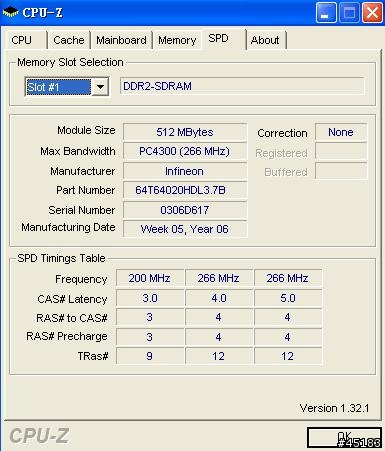Click the CAS# Latency 4.0 cell
This screenshot has height=451, width=385.
219,298
